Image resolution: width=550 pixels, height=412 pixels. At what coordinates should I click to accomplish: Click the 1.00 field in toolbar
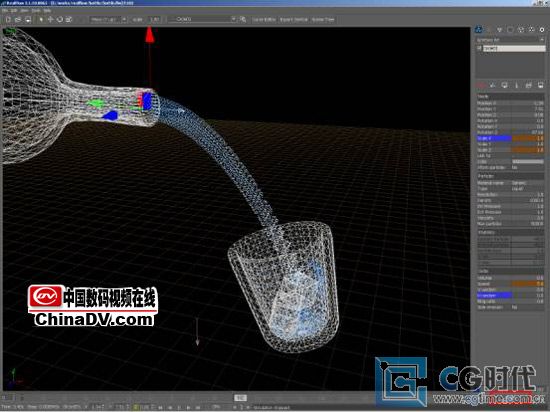pos(155,20)
